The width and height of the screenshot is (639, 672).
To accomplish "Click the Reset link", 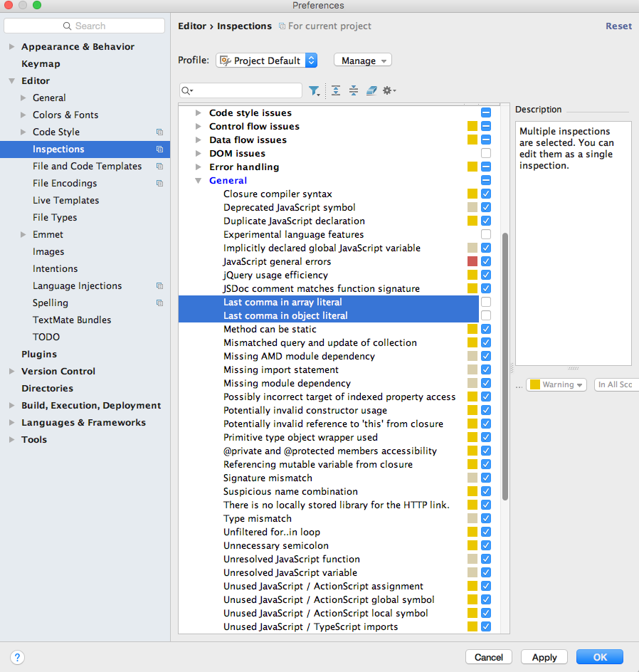I will pyautogui.click(x=618, y=26).
